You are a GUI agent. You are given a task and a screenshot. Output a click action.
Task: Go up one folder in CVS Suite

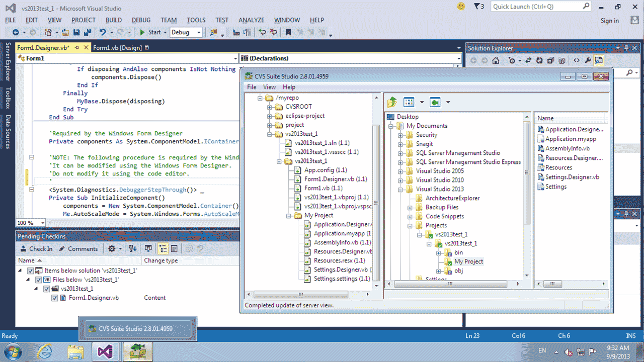392,102
